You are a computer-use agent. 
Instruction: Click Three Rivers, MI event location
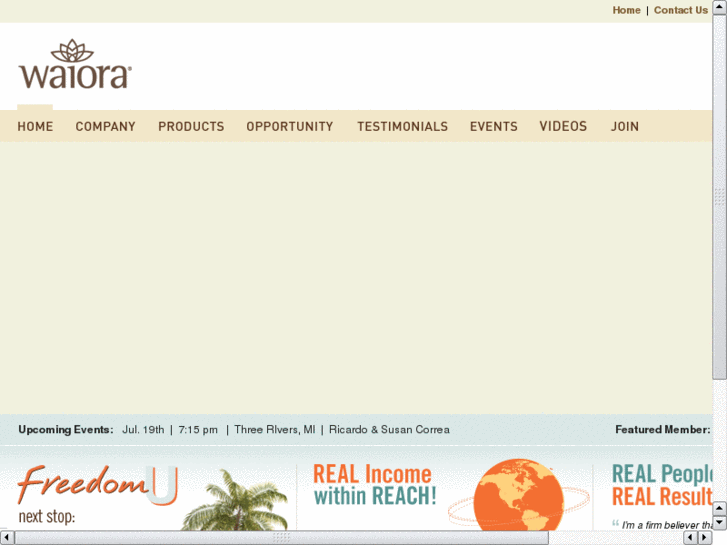click(x=274, y=430)
